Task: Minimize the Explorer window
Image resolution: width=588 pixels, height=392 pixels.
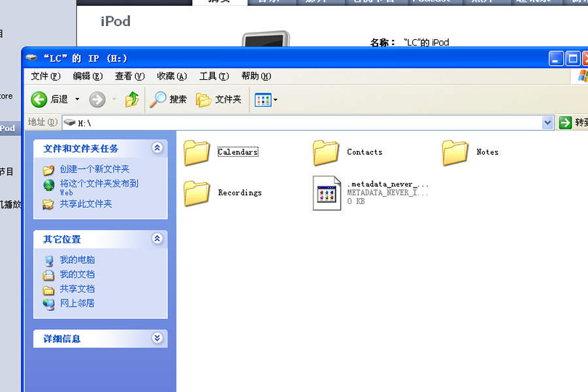Action: pos(556,59)
